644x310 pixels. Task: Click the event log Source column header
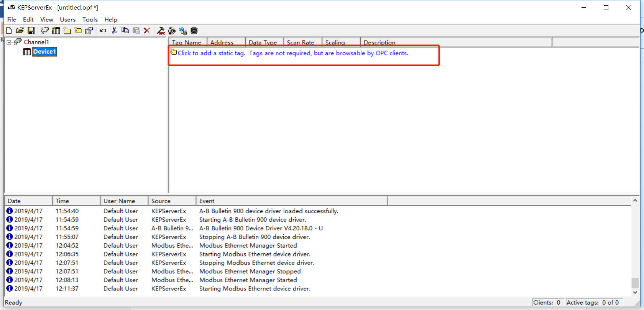click(x=172, y=201)
